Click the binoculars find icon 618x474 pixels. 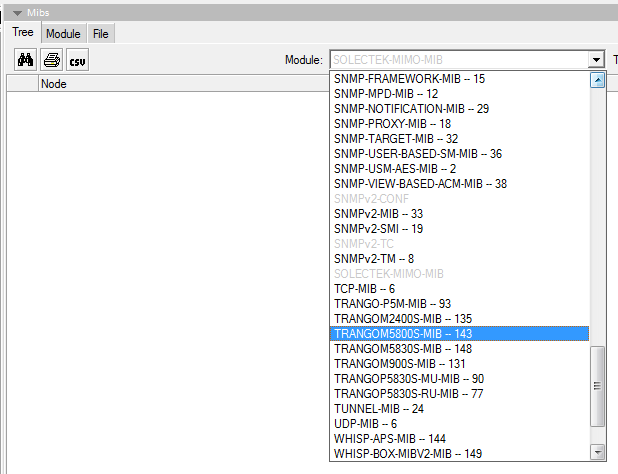point(26,60)
